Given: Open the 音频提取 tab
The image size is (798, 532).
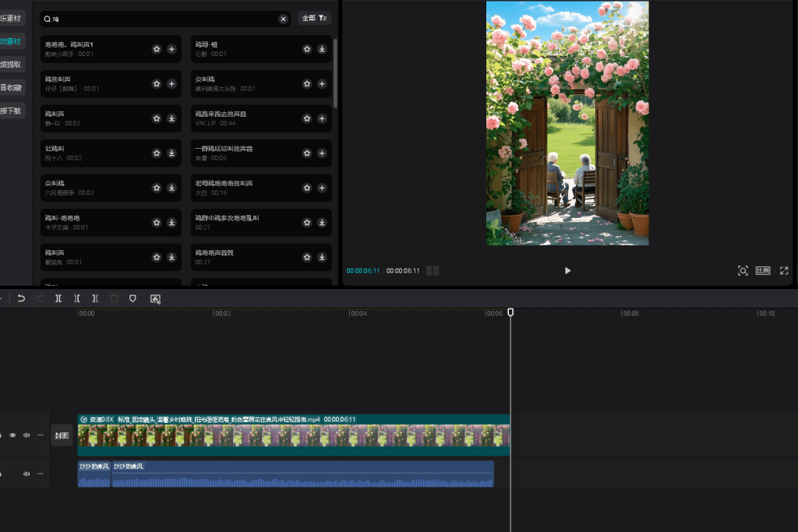Looking at the screenshot, I should click(x=11, y=65).
